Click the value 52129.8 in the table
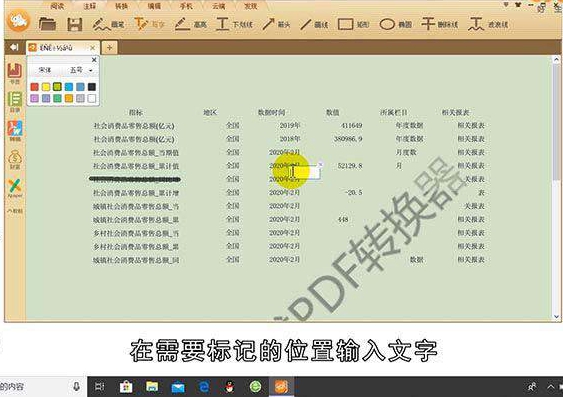The width and height of the screenshot is (563, 397). click(x=350, y=166)
